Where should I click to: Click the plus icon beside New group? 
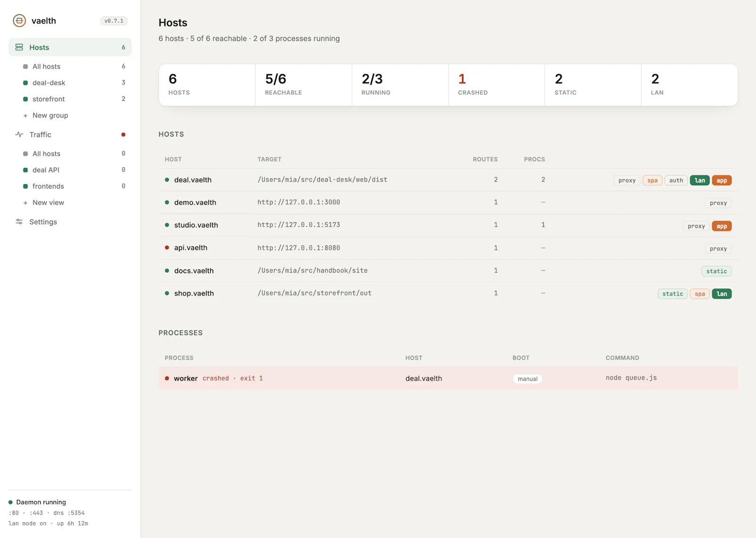point(26,115)
